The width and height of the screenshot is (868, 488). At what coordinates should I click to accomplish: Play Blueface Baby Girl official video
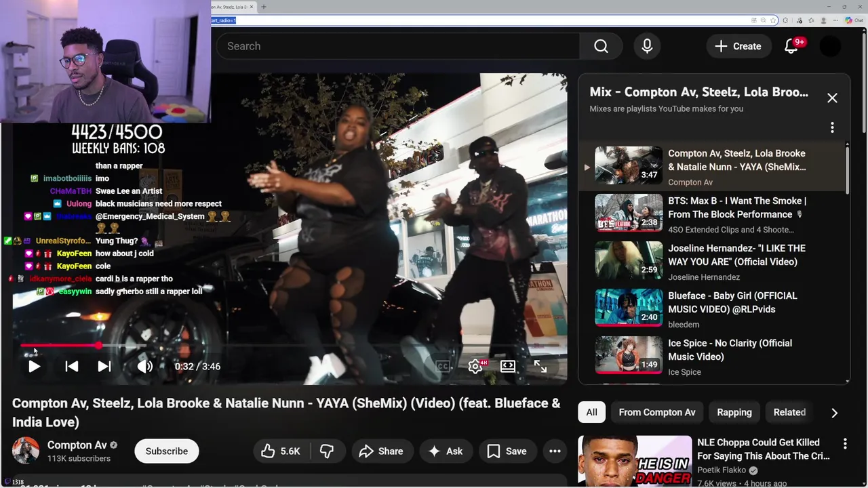coord(712,309)
